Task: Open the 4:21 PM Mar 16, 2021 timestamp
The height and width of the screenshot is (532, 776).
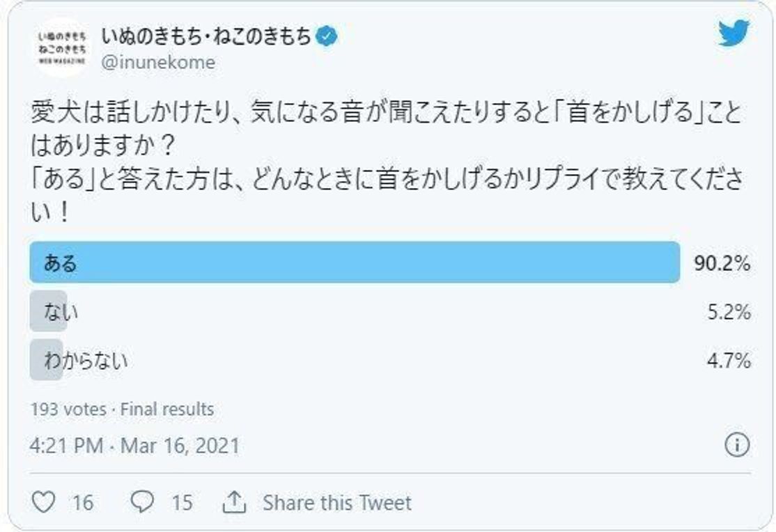Action: pyautogui.click(x=135, y=446)
